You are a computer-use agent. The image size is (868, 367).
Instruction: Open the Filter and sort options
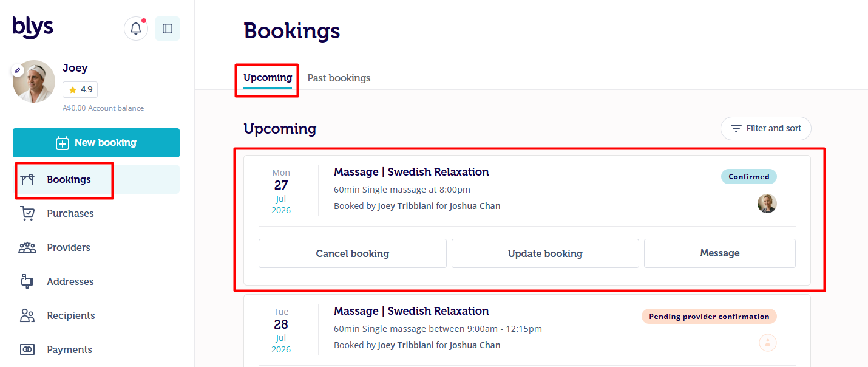click(766, 129)
